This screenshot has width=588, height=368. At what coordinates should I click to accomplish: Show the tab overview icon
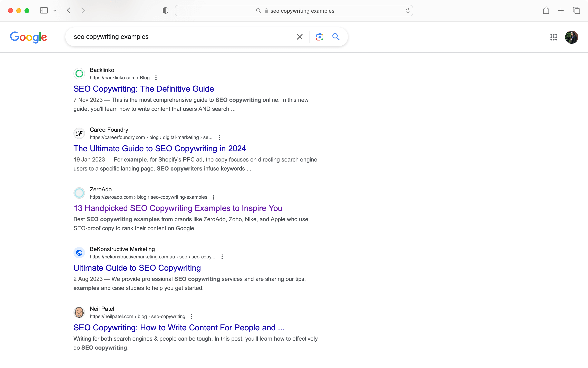(576, 10)
